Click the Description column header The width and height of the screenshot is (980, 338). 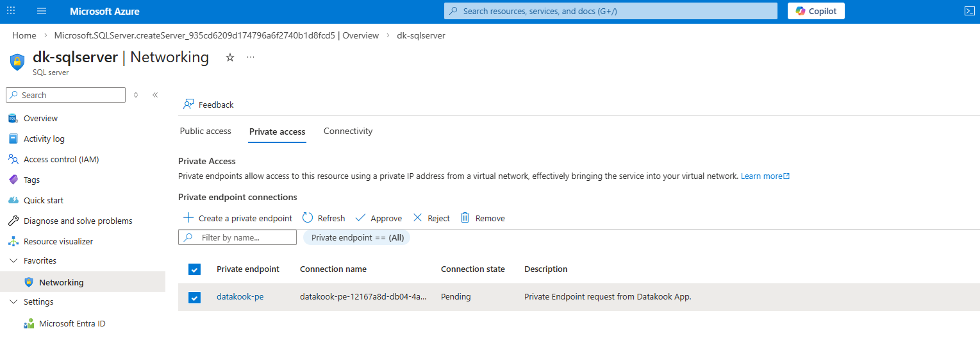pyautogui.click(x=546, y=269)
